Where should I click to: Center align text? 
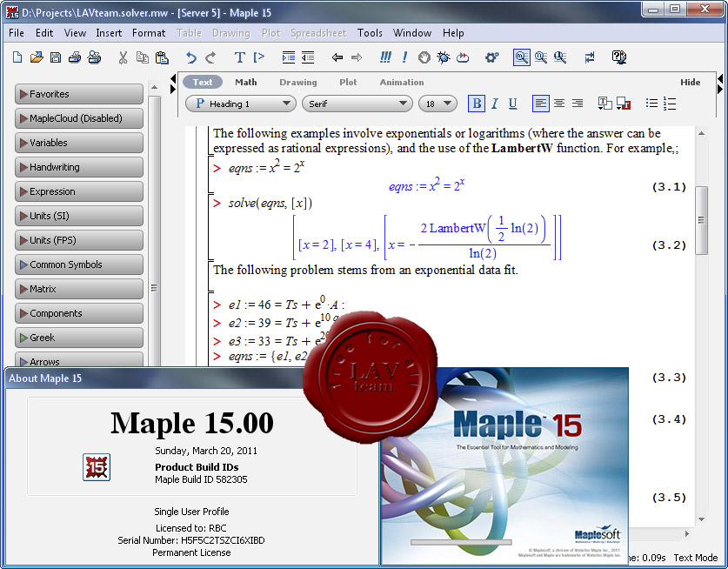[559, 104]
